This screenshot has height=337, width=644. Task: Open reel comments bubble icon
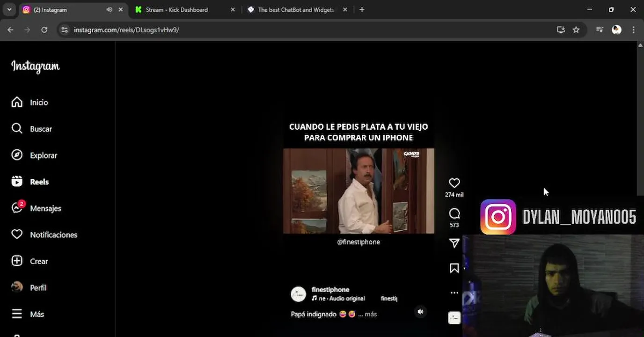click(x=454, y=214)
